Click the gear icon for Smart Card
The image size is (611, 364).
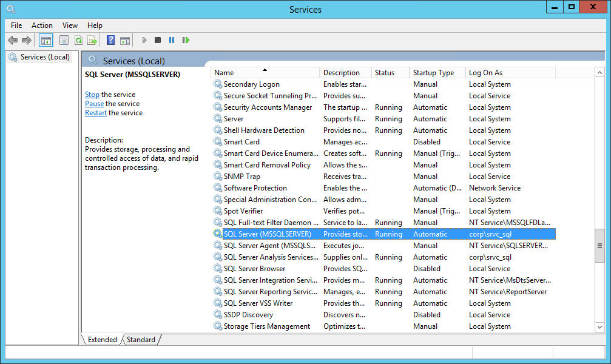click(217, 141)
